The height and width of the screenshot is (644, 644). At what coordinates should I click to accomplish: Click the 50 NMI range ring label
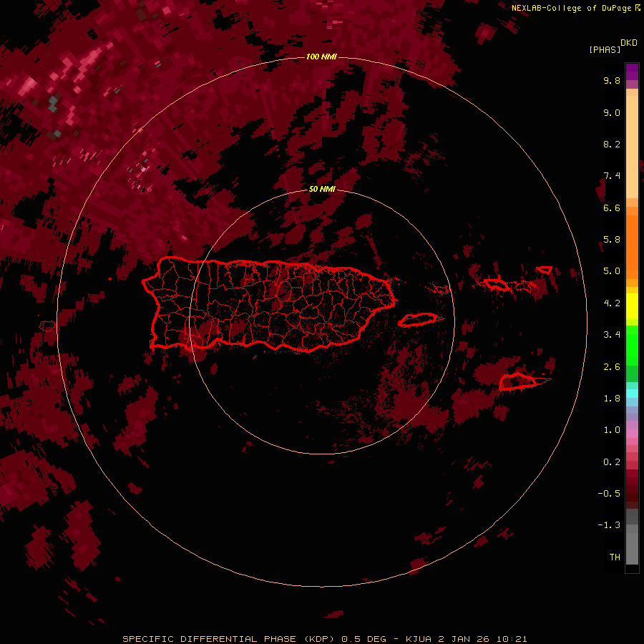[322, 190]
